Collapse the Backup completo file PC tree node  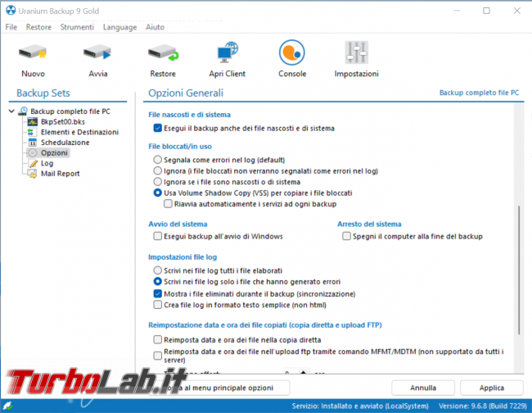11,111
